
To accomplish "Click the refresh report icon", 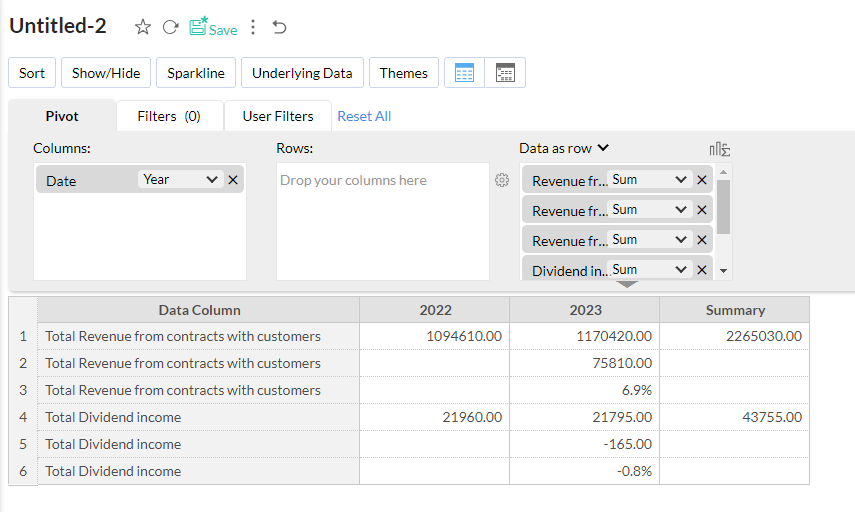I will [170, 28].
